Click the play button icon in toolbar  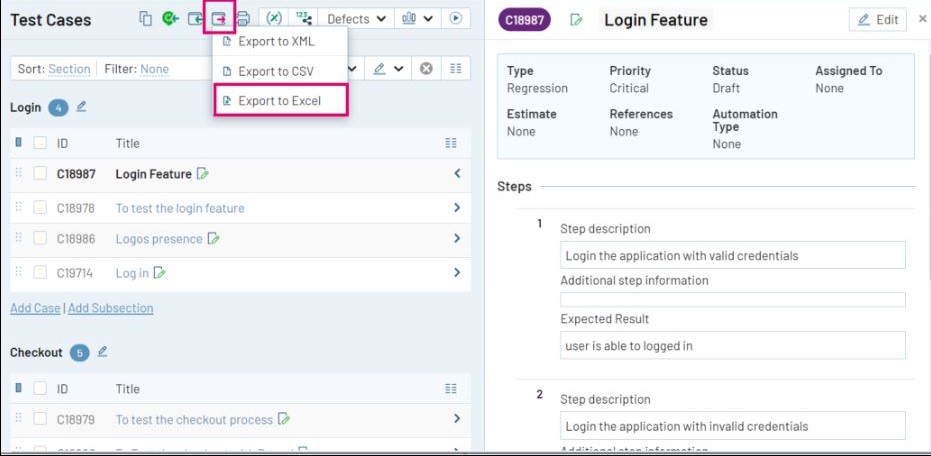coord(457,18)
